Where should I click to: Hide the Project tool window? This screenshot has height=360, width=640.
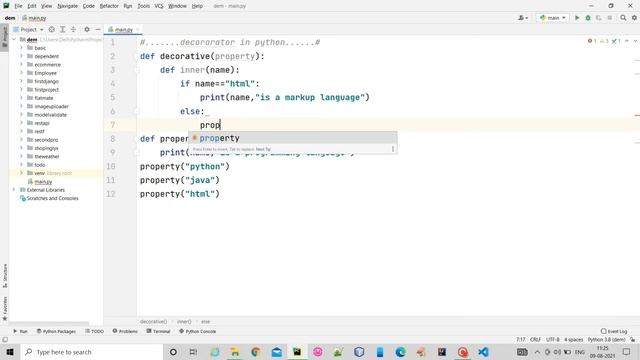(98, 29)
